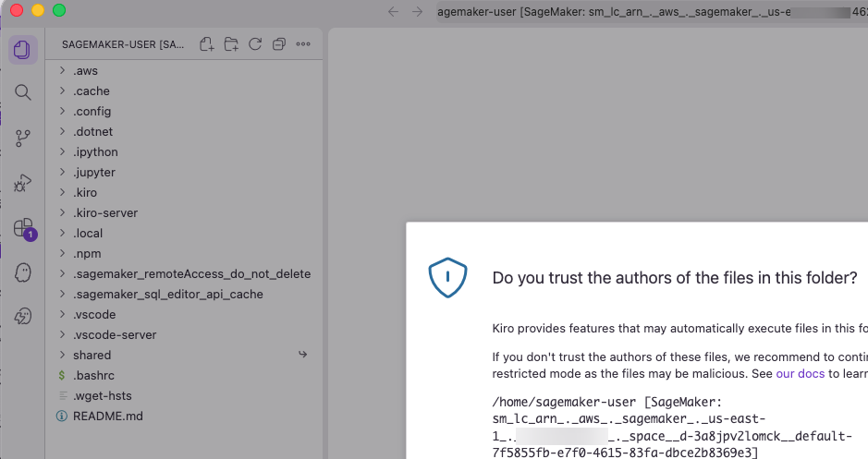Click the New File icon in explorer header
Viewport: 868px width, 459px height.
tap(207, 44)
